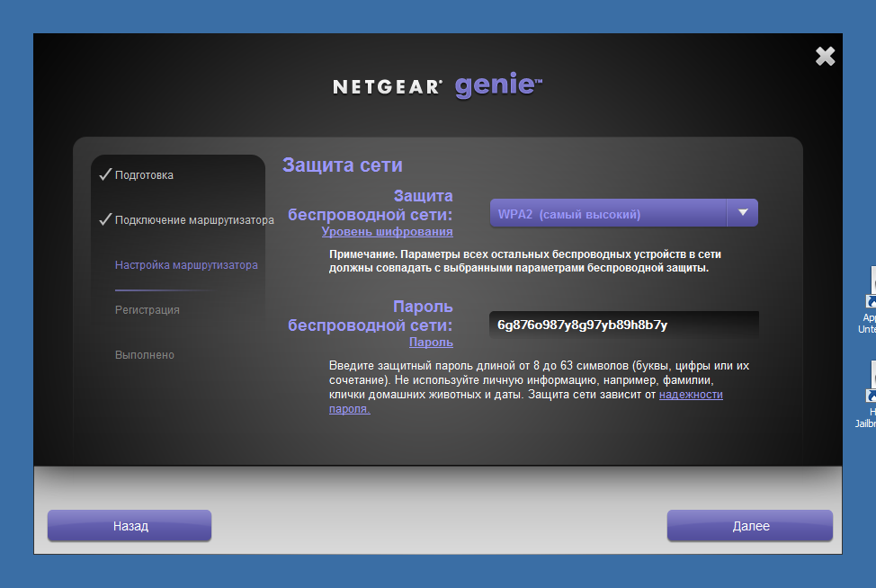Click the Введите защитный пароль instruction text
The width and height of the screenshot is (876, 588).
[x=539, y=387]
